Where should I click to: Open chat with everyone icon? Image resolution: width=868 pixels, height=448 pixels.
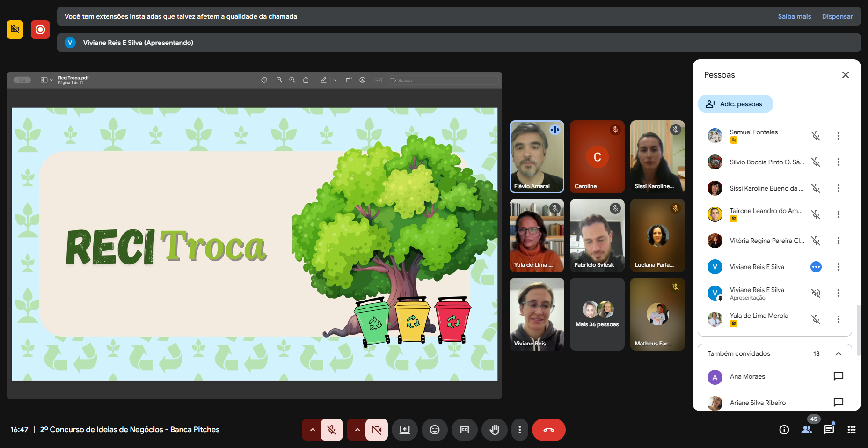(829, 430)
